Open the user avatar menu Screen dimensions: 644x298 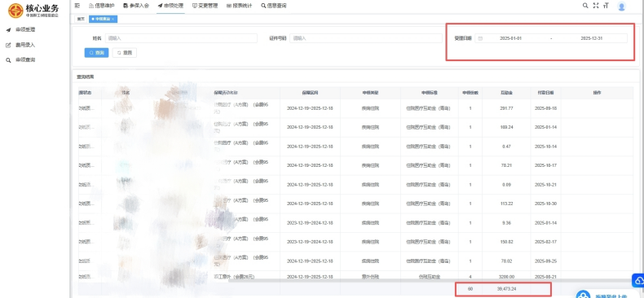point(621,7)
